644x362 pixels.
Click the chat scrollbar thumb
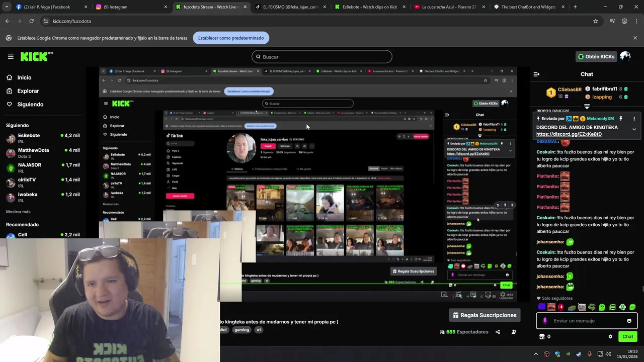pyautogui.click(x=642, y=289)
